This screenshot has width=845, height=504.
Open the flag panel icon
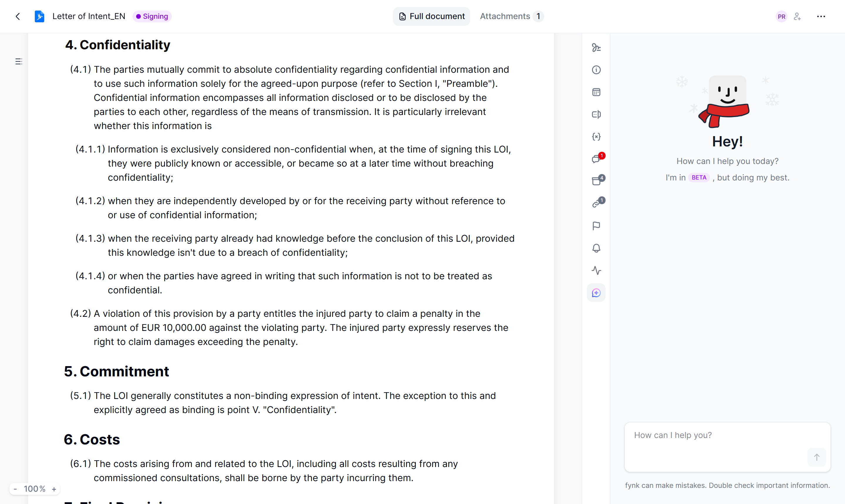point(596,226)
